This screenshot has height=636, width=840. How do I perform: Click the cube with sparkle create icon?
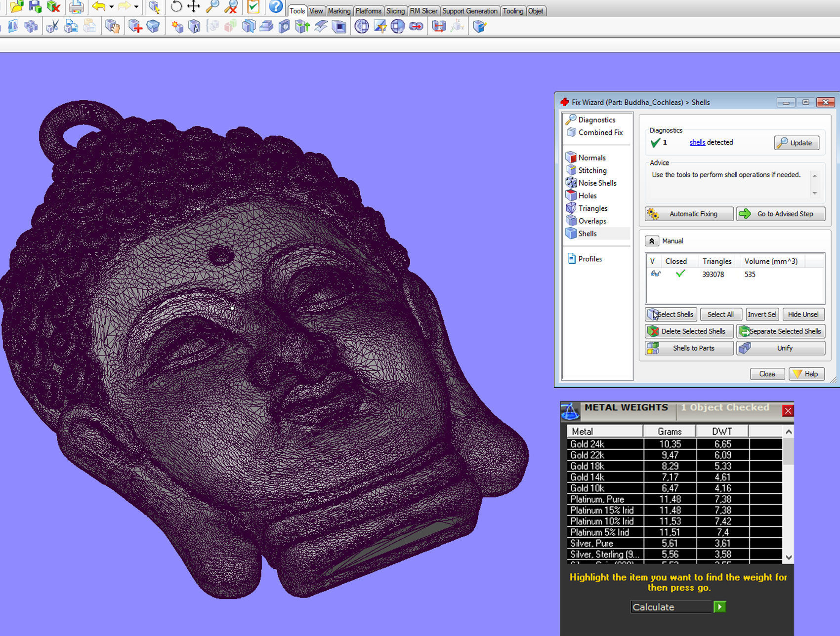(x=177, y=26)
